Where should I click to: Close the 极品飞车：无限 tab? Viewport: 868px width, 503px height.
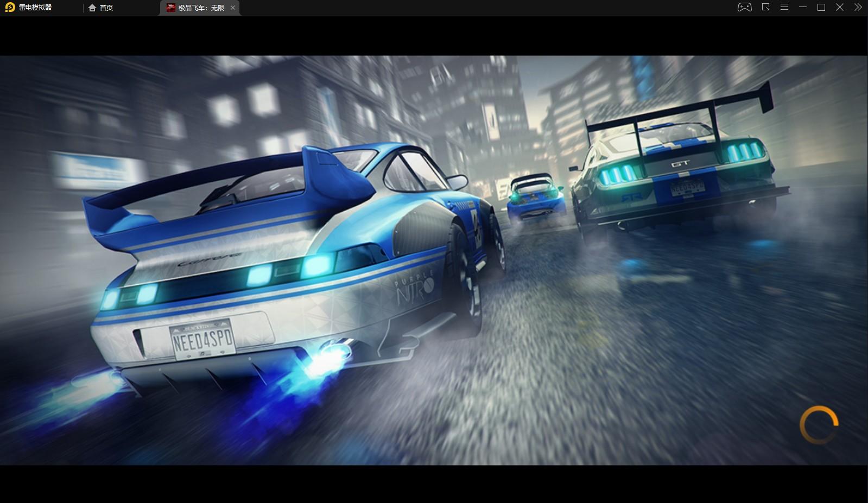click(x=233, y=8)
